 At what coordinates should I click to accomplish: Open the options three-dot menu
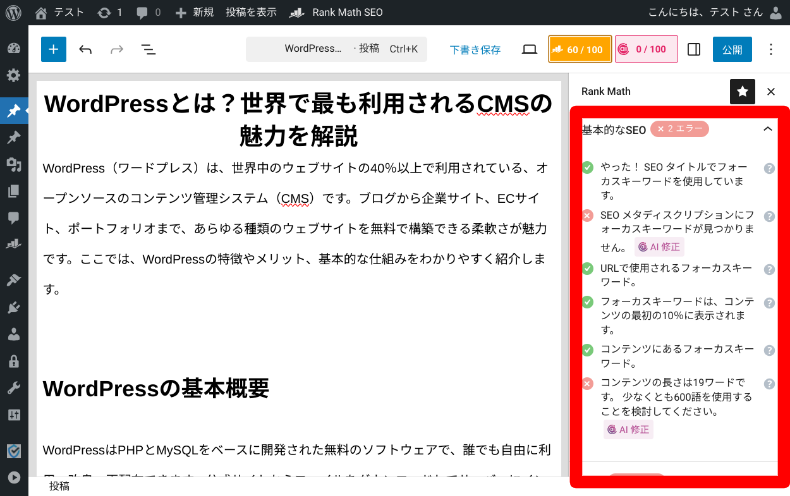[x=770, y=49]
